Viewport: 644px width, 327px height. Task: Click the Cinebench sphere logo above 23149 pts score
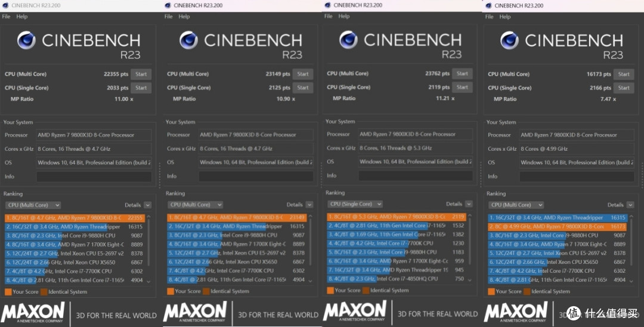coord(188,41)
